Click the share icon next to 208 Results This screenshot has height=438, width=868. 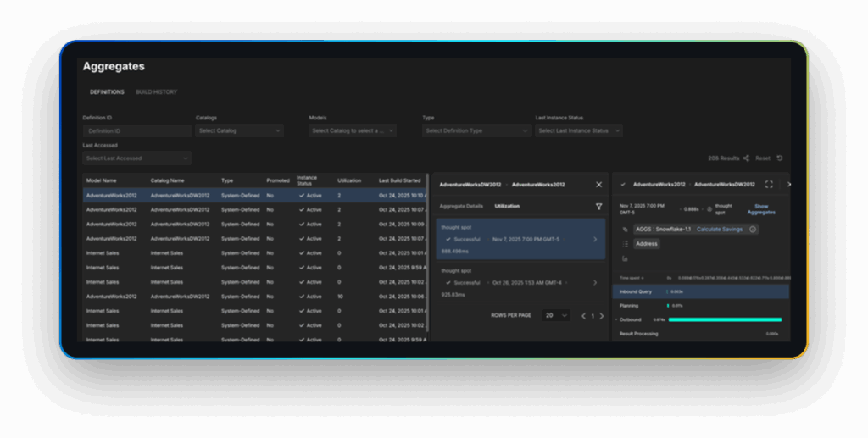[746, 158]
